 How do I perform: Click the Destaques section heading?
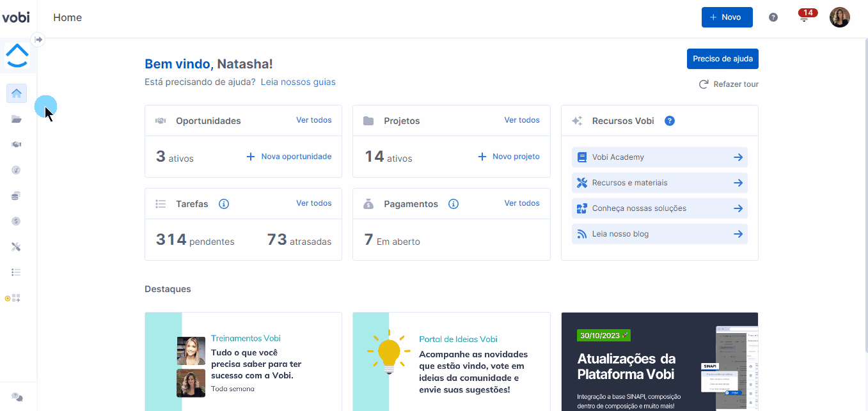(x=168, y=289)
